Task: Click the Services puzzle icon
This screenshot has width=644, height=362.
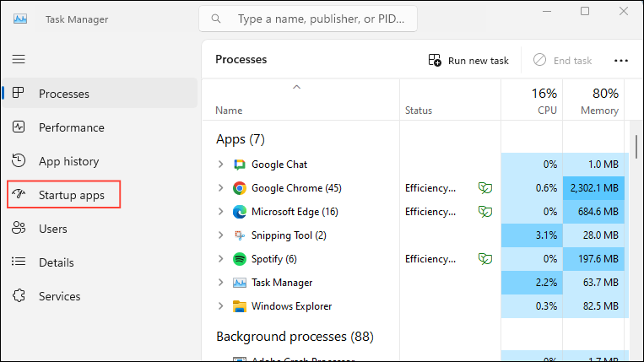Action: point(19,295)
